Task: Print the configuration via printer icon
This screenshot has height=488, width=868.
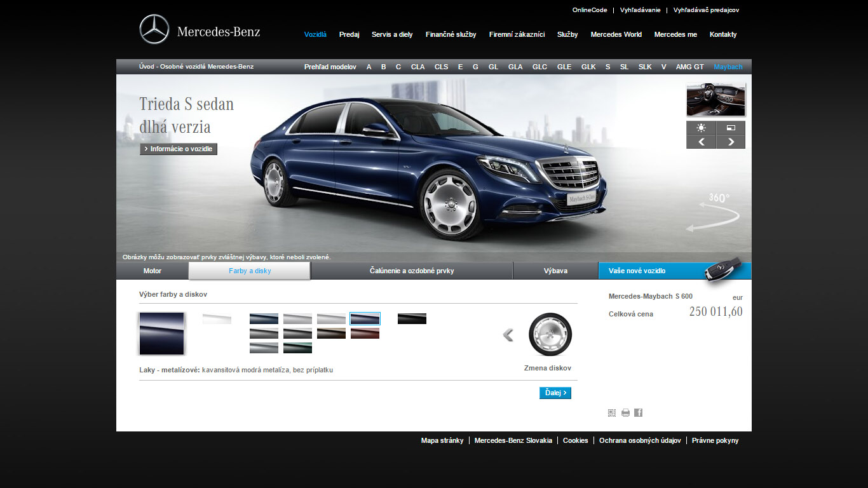Action: pyautogui.click(x=625, y=412)
